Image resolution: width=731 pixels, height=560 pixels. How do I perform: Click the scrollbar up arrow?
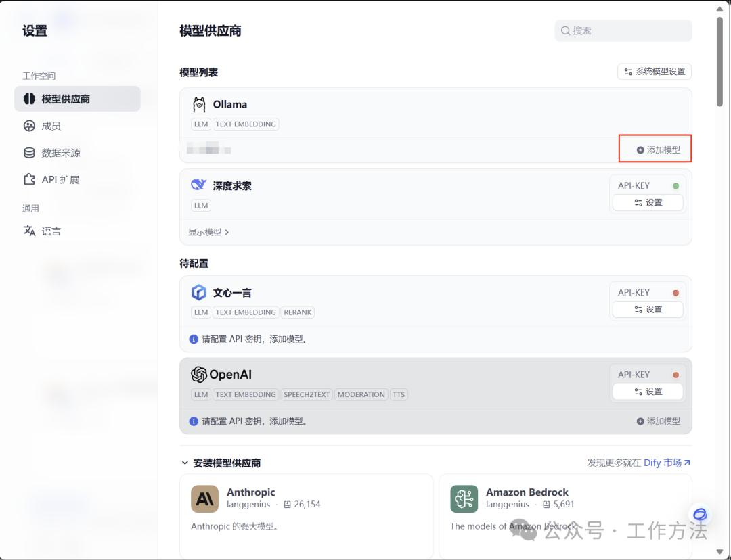coord(719,8)
